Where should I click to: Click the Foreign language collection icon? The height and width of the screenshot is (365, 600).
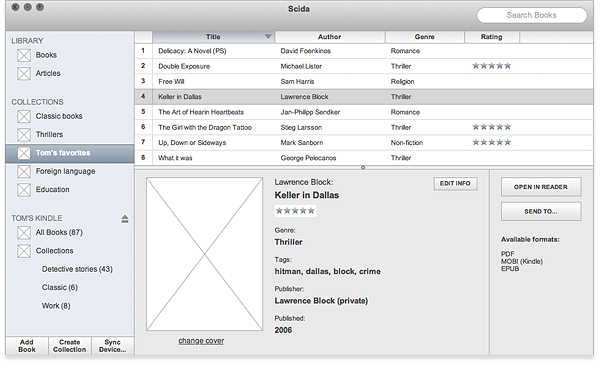tap(24, 171)
